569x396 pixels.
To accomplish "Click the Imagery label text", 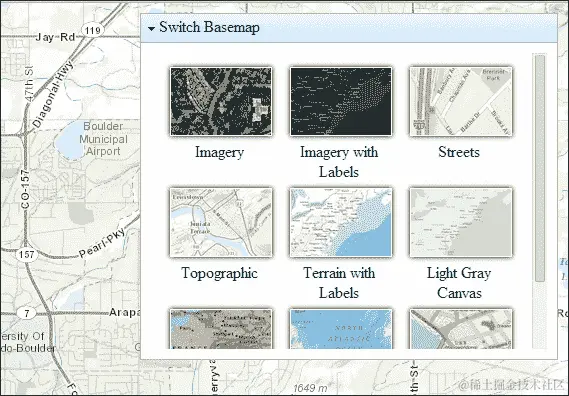I will 220,152.
